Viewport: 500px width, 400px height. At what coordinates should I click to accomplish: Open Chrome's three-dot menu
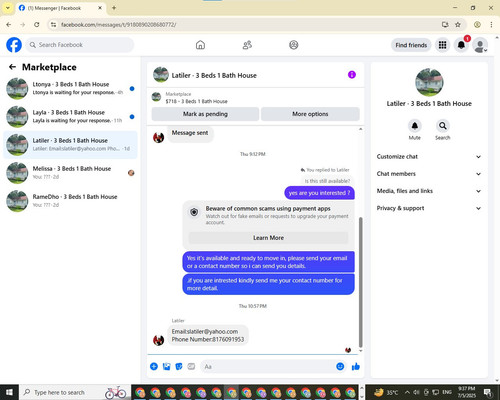pos(491,25)
